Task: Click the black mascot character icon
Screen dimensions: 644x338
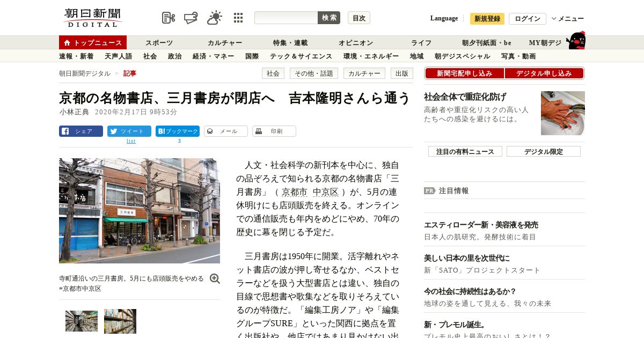Action: click(576, 40)
